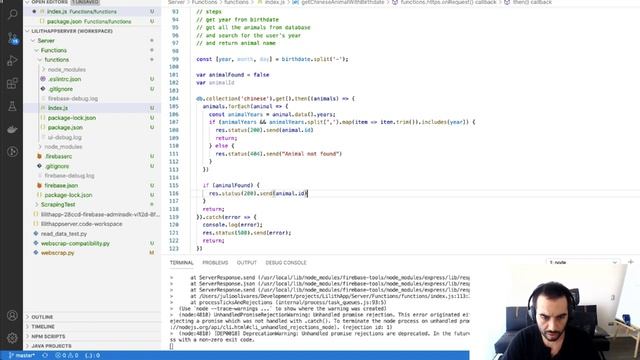Viewport: 640px width, 360px height.
Task: Open the Search view in activity bar
Action: [12, 15]
